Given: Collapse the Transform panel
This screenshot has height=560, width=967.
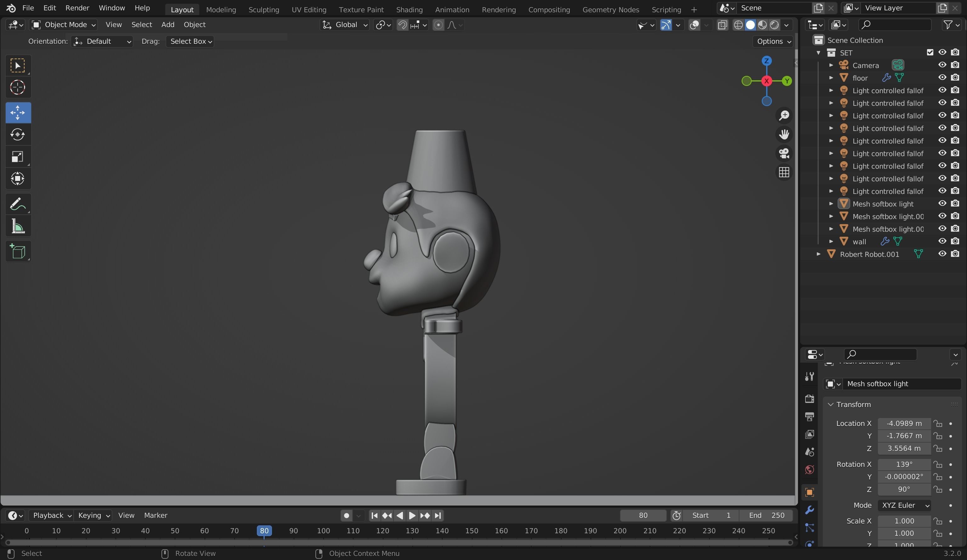Looking at the screenshot, I should 831,404.
